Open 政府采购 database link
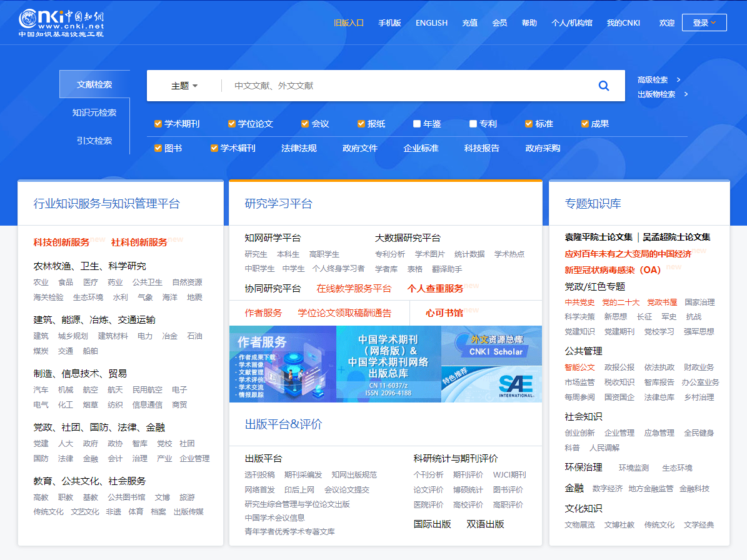The image size is (747, 560). click(543, 148)
